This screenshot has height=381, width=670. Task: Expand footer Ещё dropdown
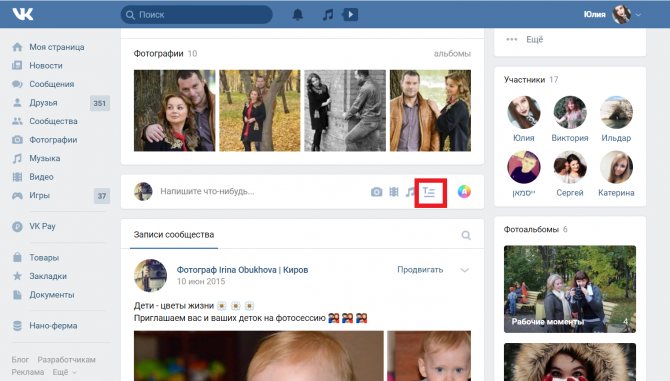tap(64, 372)
